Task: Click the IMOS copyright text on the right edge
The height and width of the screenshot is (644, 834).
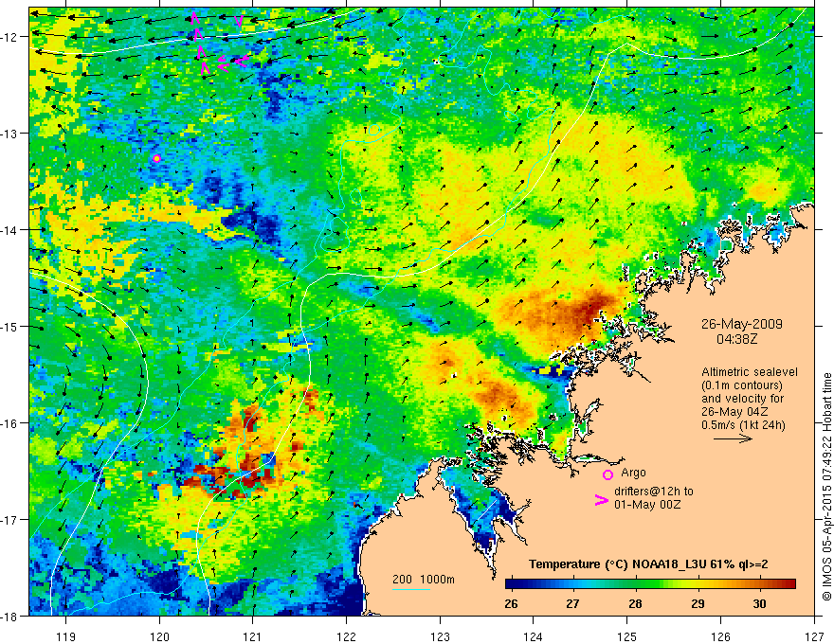Action: pyautogui.click(x=827, y=487)
